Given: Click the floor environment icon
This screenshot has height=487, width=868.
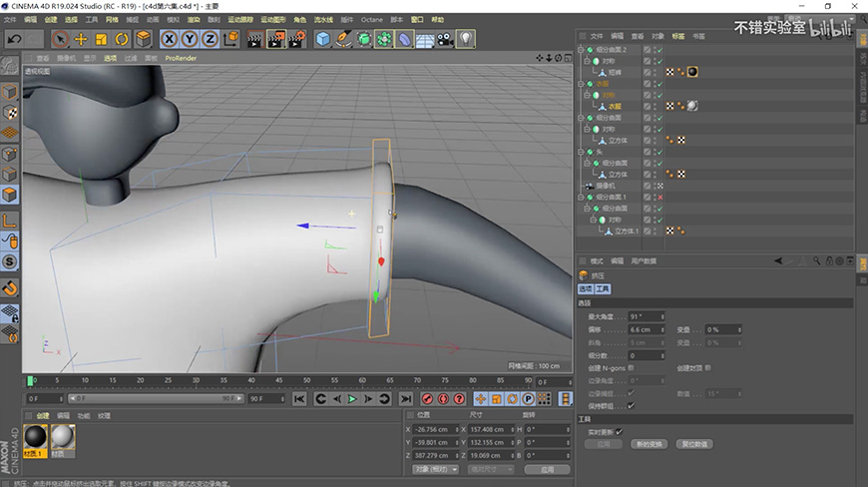Looking at the screenshot, I should coord(425,40).
